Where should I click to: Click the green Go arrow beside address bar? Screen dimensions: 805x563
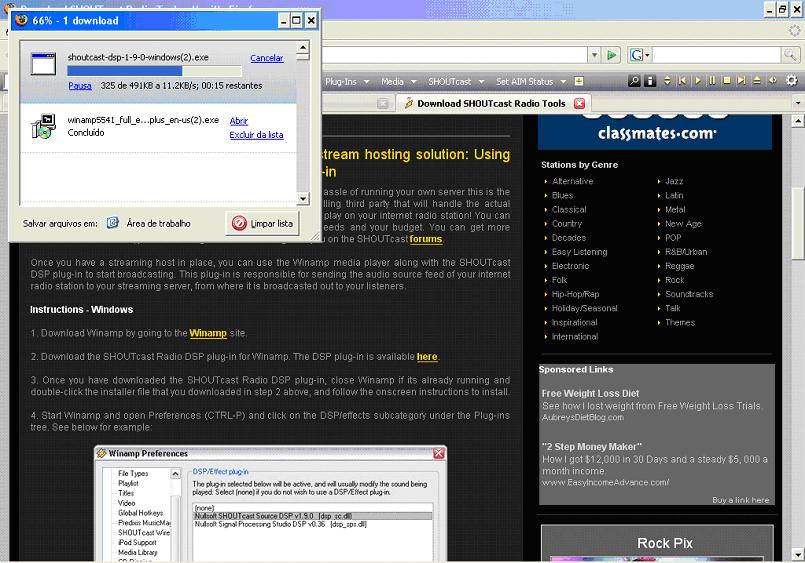[x=611, y=54]
